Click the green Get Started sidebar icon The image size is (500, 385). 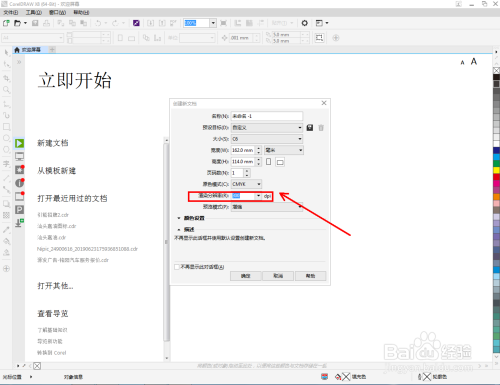pyautogui.click(x=20, y=143)
